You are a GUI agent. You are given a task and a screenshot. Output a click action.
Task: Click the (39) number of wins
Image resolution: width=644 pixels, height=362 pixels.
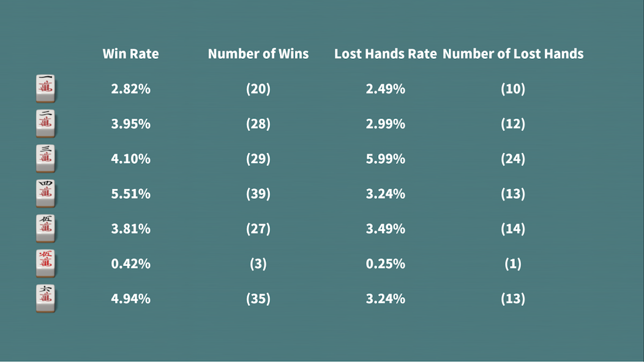(258, 194)
